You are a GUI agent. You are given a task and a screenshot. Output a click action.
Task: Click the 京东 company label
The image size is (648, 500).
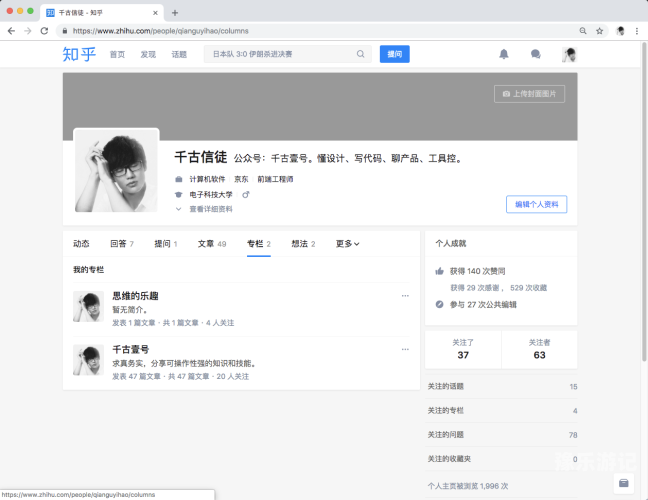pos(241,179)
